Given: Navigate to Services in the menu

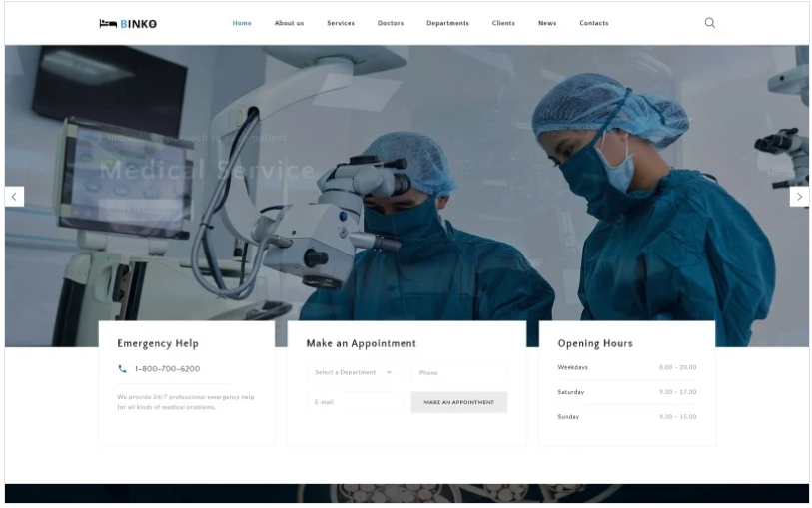Looking at the screenshot, I should (x=341, y=23).
